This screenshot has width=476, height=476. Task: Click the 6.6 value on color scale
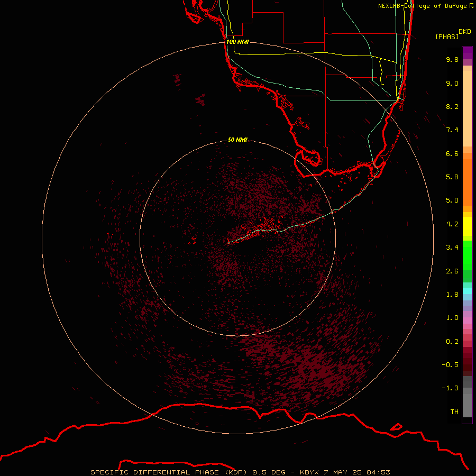point(452,153)
